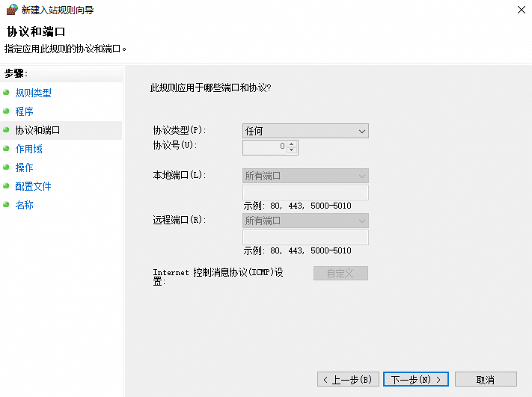Increase the 协议号 spinner value
Viewport: 532px width, 397px height.
[292, 144]
